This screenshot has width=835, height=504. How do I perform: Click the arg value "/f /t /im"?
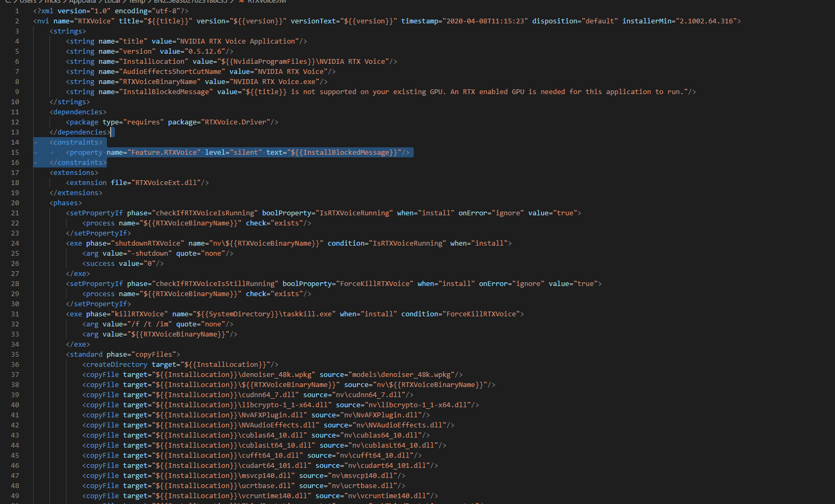tap(149, 324)
